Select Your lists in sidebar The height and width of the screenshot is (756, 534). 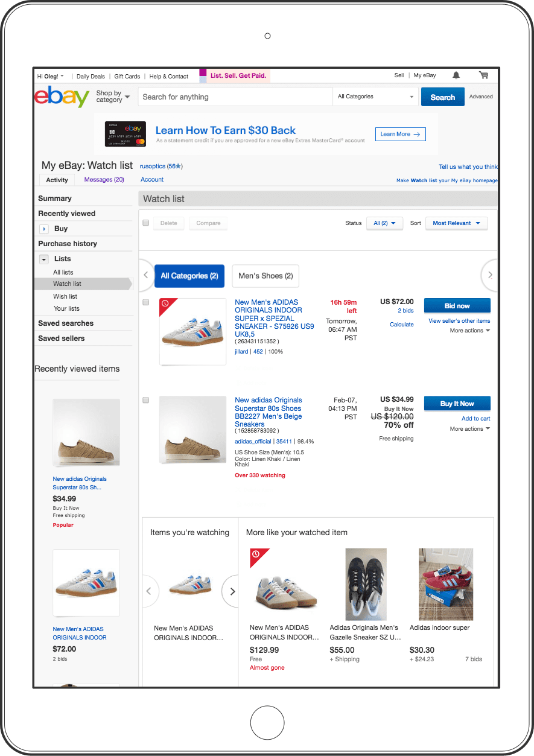(x=66, y=309)
